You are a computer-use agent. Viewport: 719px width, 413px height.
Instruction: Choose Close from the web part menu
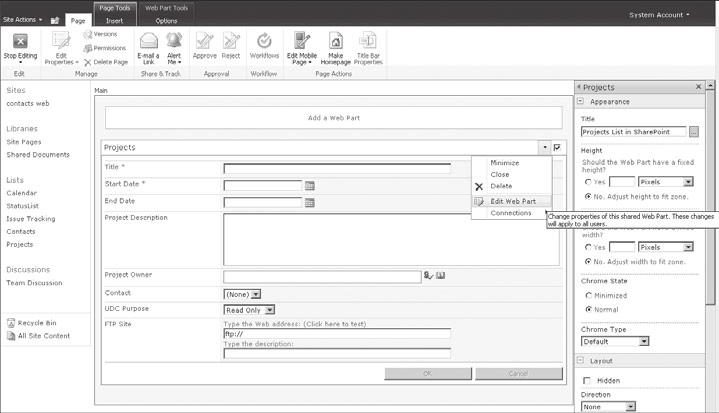tap(499, 175)
